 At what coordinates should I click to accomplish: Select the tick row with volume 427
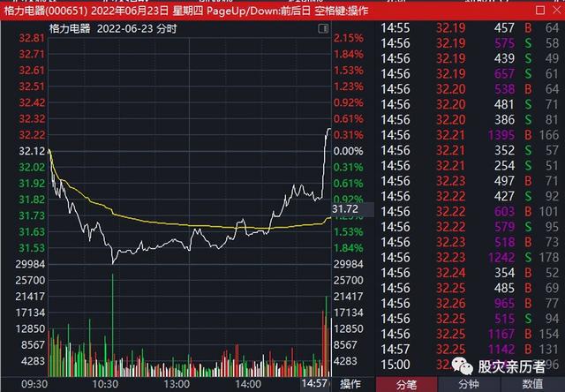pos(470,196)
